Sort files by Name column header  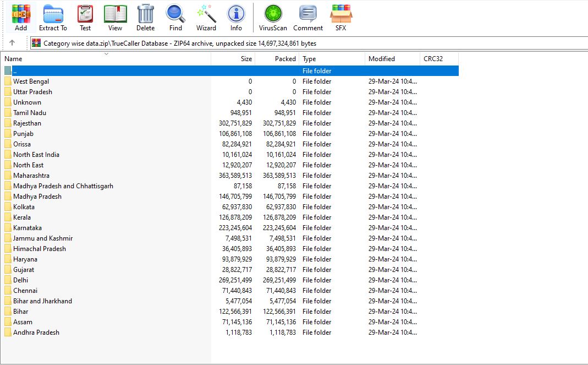105,59
